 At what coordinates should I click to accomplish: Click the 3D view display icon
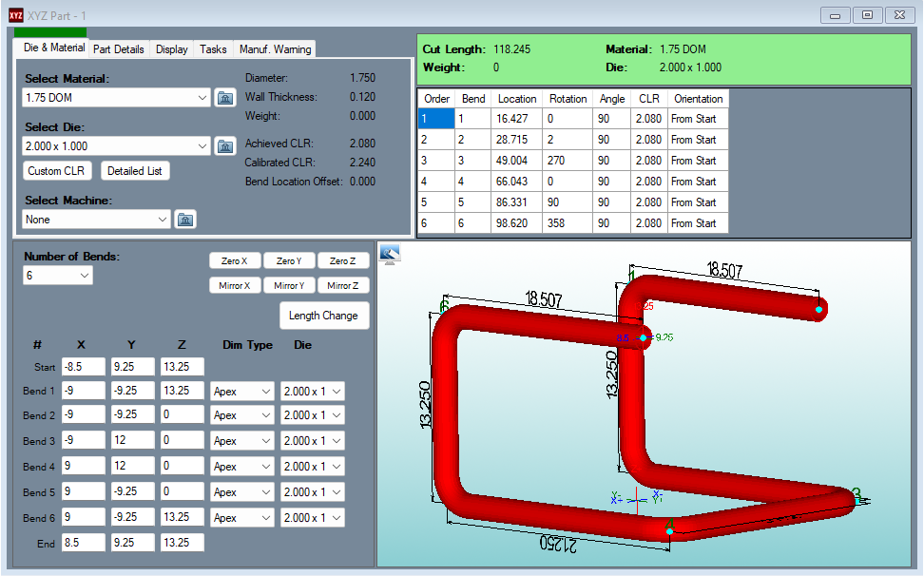(x=390, y=254)
